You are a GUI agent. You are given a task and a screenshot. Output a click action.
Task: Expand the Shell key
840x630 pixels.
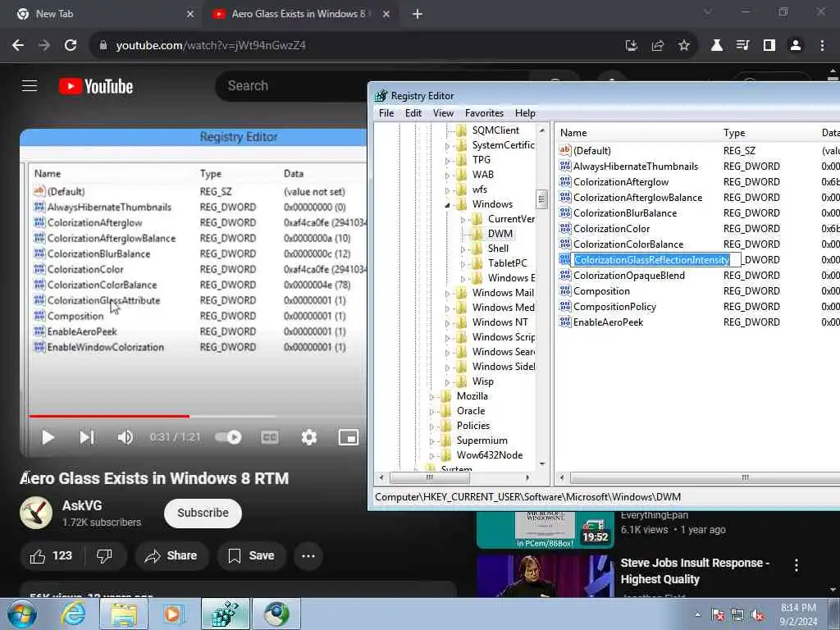[463, 249]
